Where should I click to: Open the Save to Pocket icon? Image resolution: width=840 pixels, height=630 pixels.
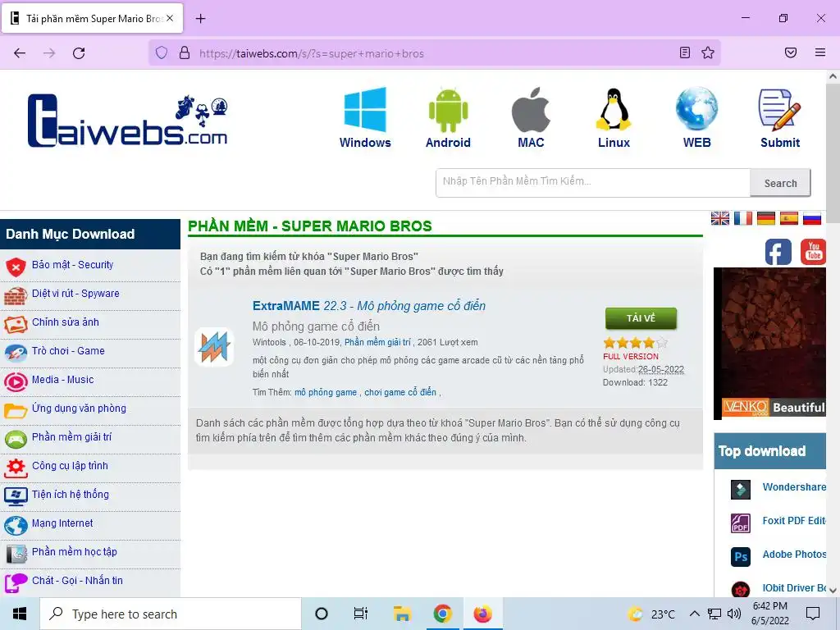(x=791, y=52)
